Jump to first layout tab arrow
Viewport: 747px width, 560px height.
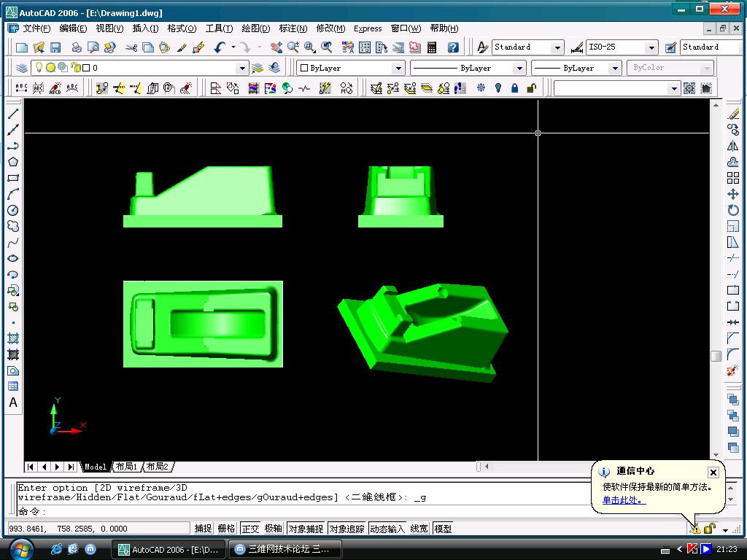click(30, 467)
